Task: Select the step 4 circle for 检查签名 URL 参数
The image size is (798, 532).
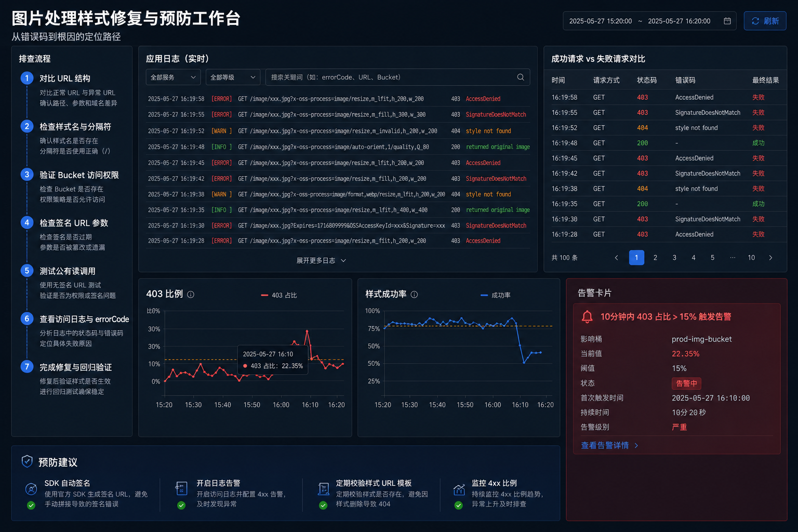Action: [27, 222]
